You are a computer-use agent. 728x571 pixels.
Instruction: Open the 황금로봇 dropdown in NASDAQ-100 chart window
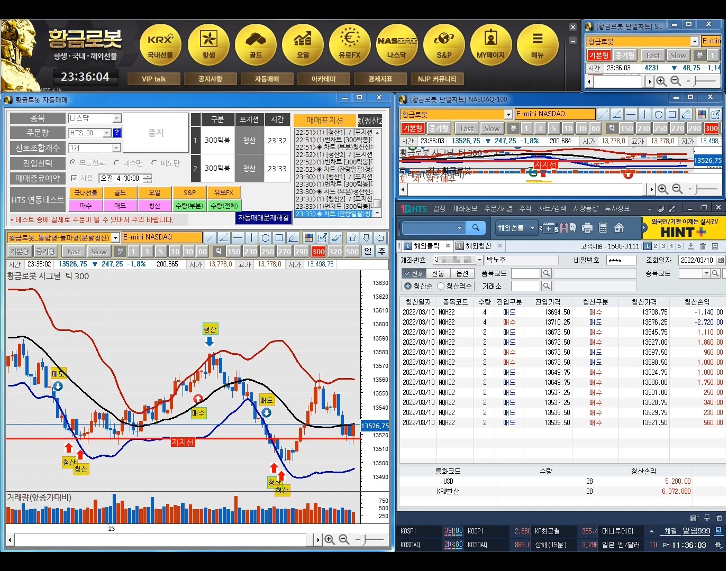(x=508, y=114)
